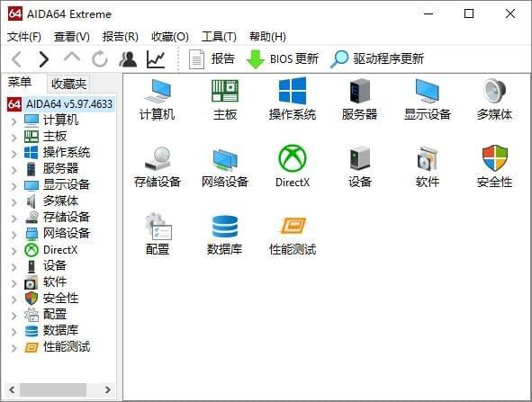
Task: Click the sidebar horizontal scrollbar thumb
Action: pyautogui.click(x=53, y=389)
